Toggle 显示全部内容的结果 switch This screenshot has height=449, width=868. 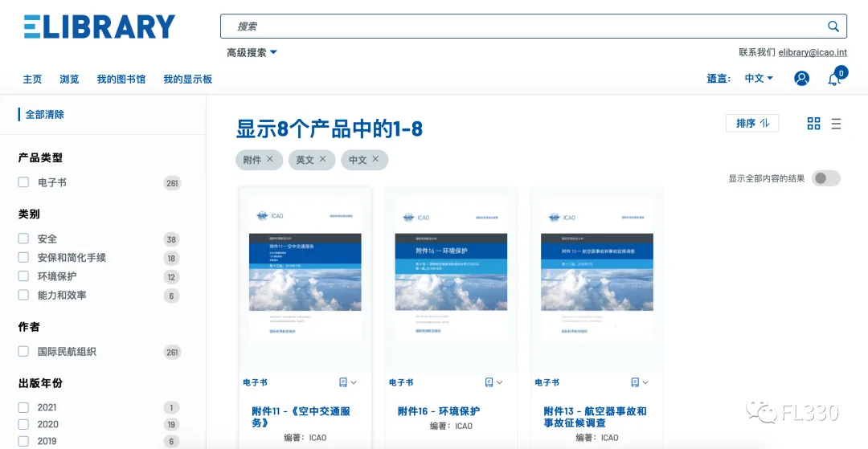[826, 178]
